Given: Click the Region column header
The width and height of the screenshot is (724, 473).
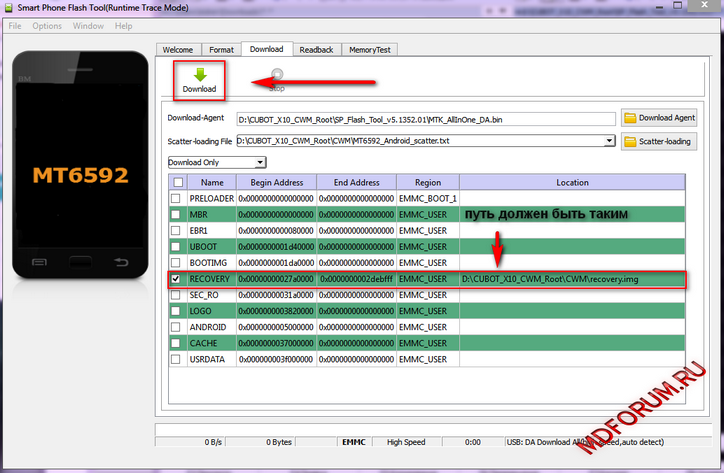Looking at the screenshot, I should [428, 182].
